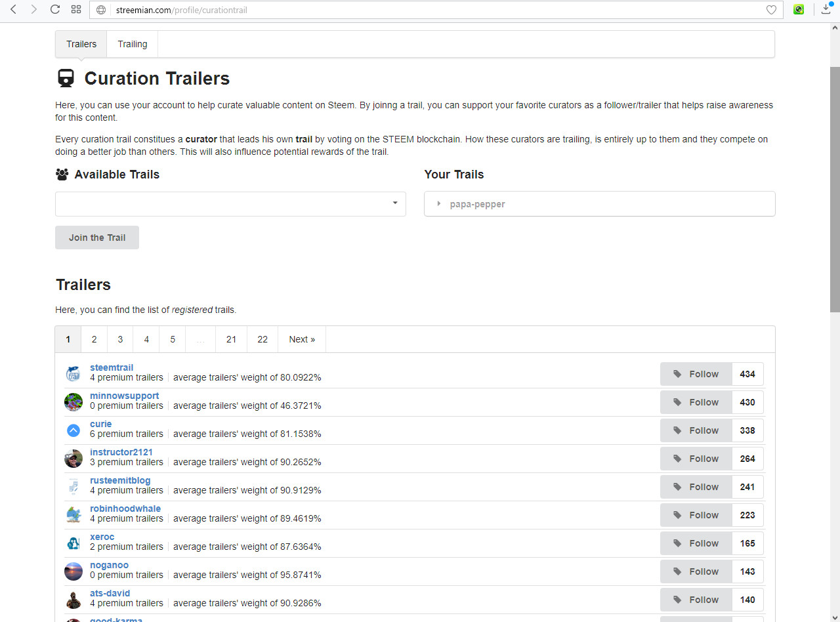Click in the browser address bar
840x622 pixels.
tap(436, 10)
